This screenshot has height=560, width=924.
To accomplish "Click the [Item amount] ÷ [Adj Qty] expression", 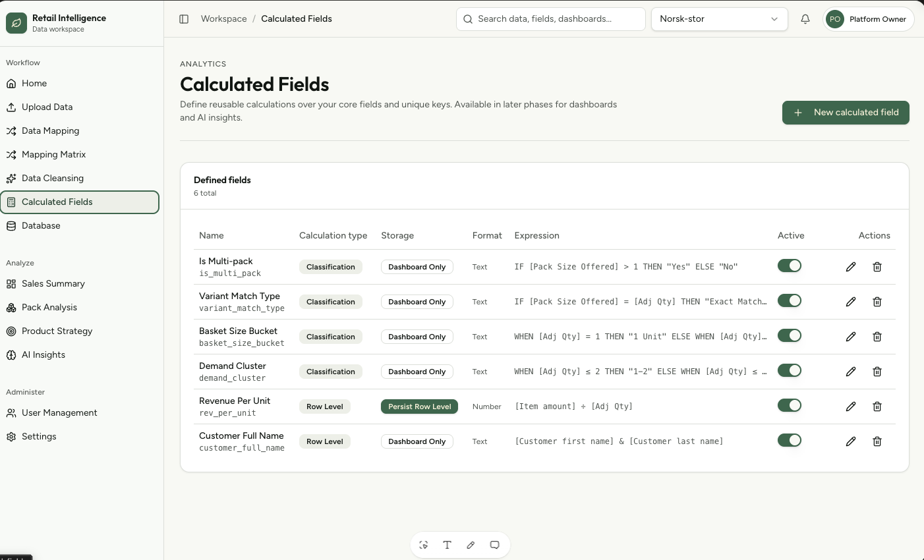I will point(574,406).
